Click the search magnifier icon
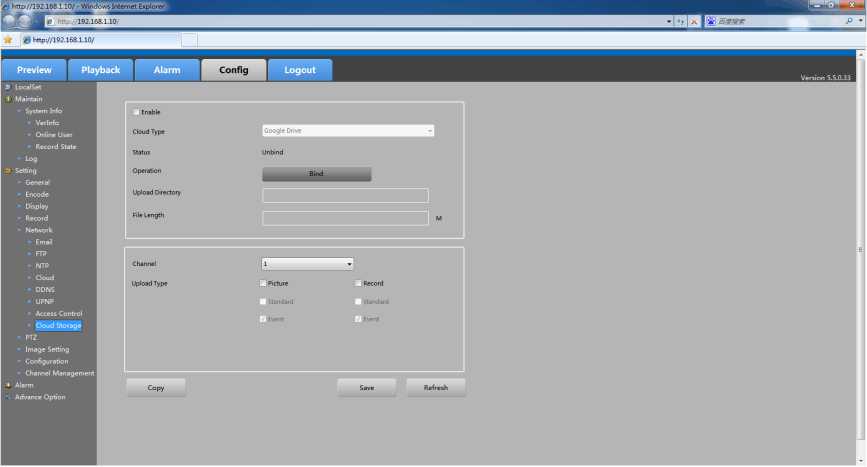Viewport: 867px width, 467px height. 849,21
